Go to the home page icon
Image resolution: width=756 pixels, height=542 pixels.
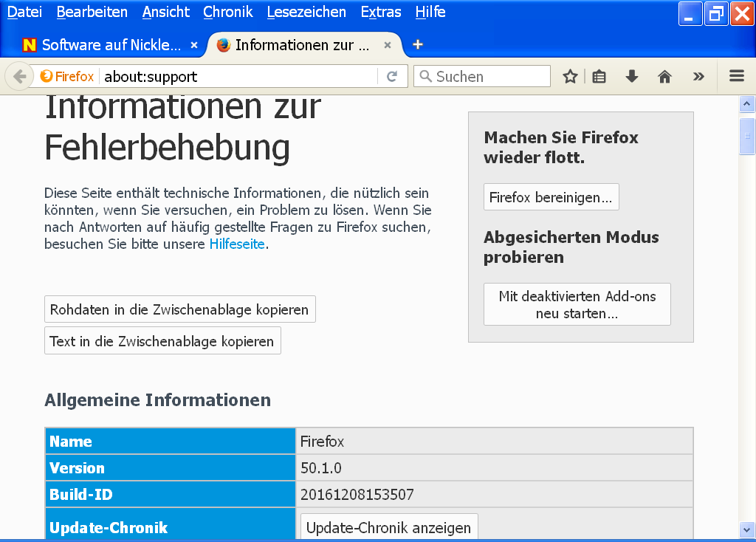click(x=665, y=76)
